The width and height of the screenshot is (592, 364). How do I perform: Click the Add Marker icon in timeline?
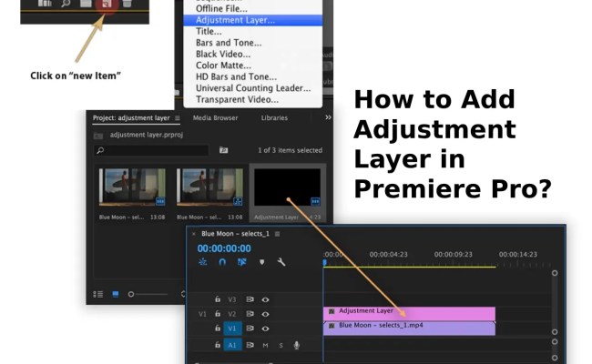click(x=261, y=262)
